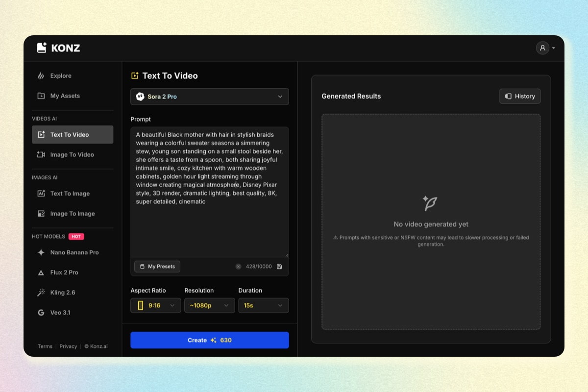Click the credits sparkle icon on Create
Viewport: 588px width, 392px height.
(x=214, y=340)
